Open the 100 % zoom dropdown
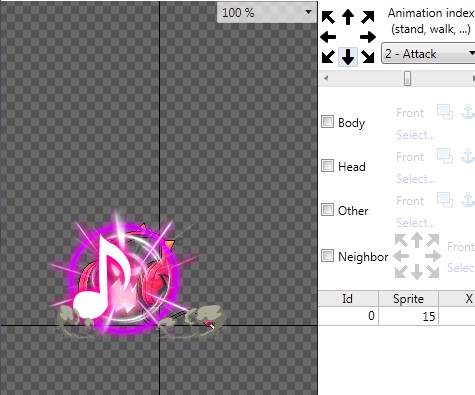This screenshot has width=475, height=395. tap(267, 13)
